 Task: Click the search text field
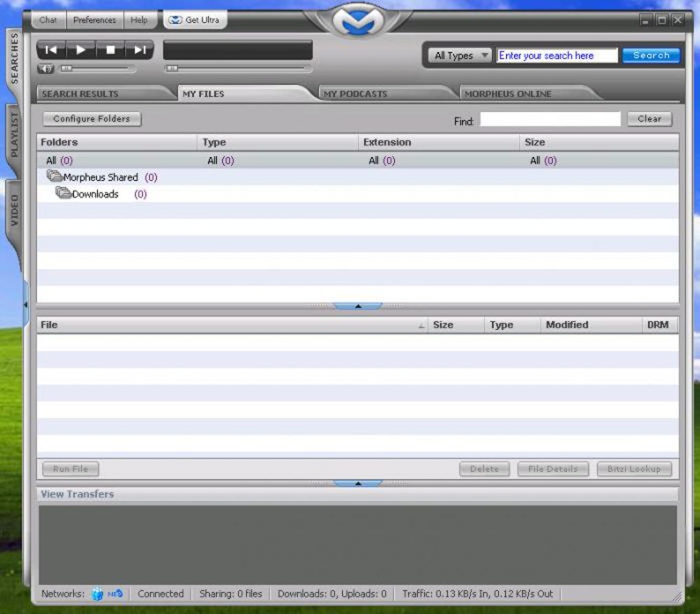pyautogui.click(x=557, y=56)
